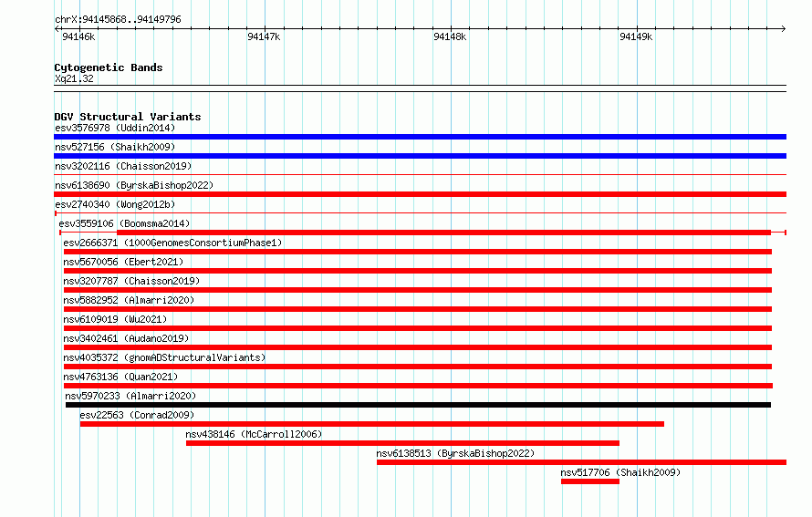Select the short red bar of nsv517706
Image resolution: width=812 pixels, height=517 pixels.
[x=589, y=481]
